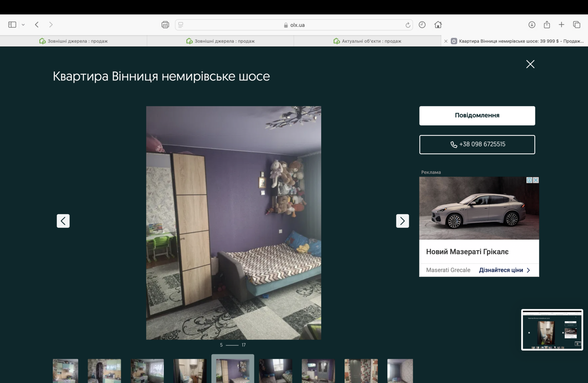The image size is (588, 383).
Task: Select the first kitchen thumbnail
Action: (x=65, y=370)
